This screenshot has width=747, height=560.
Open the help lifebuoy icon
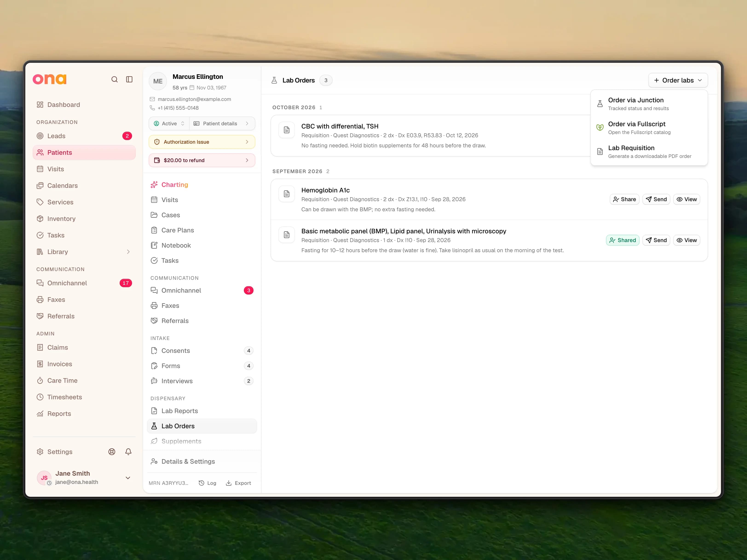[x=112, y=452]
